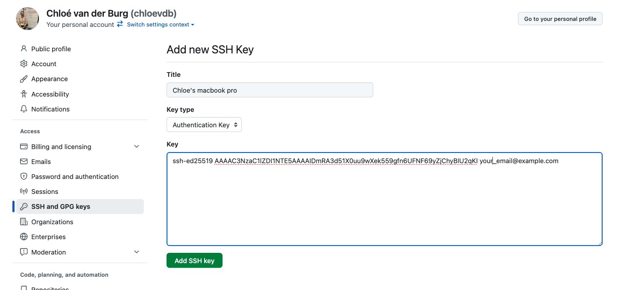Click the Public profile person icon

pyautogui.click(x=24, y=49)
